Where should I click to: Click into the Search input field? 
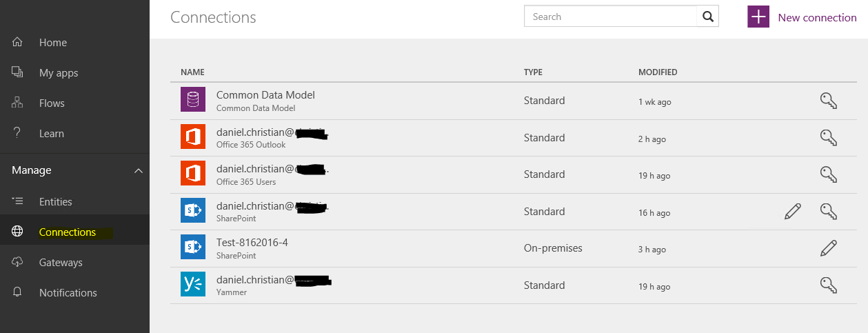611,17
